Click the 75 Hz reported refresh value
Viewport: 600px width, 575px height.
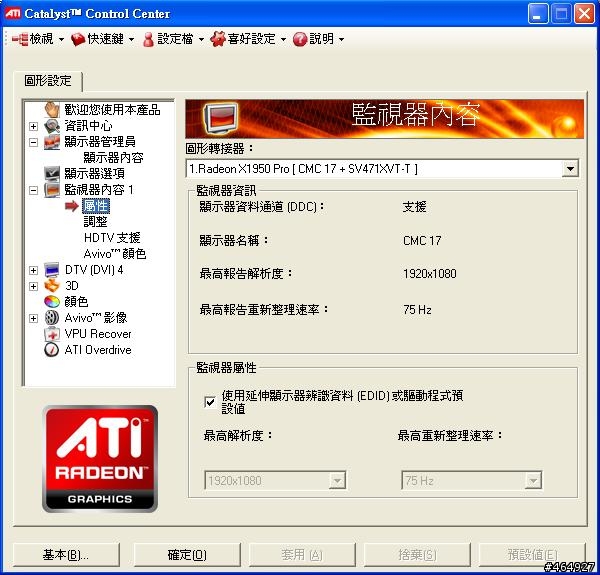pyautogui.click(x=417, y=309)
